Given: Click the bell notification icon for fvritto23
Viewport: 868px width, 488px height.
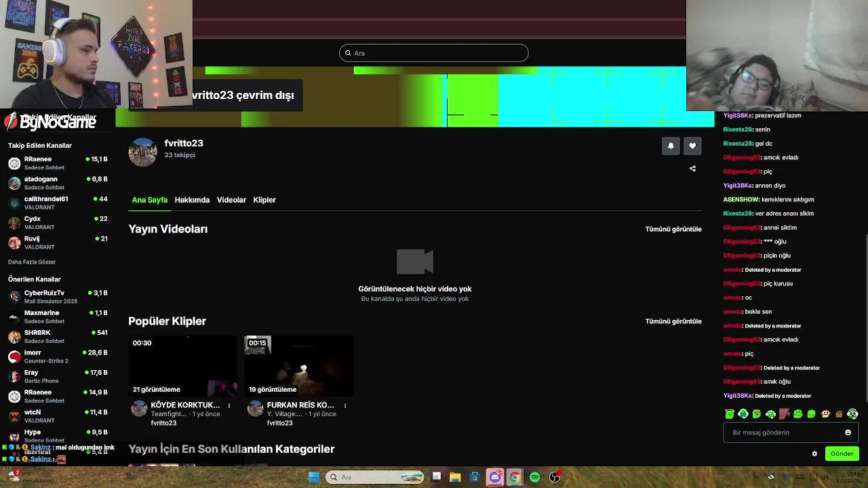Looking at the screenshot, I should tap(671, 146).
